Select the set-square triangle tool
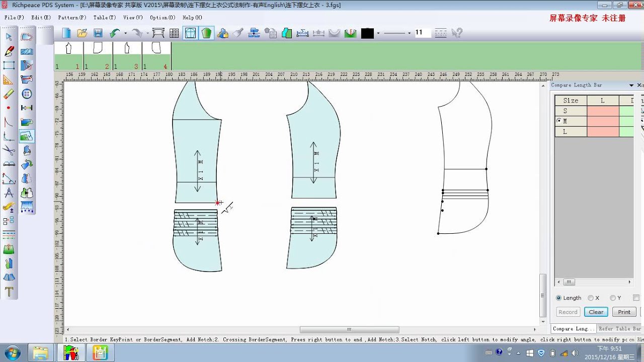 click(9, 79)
